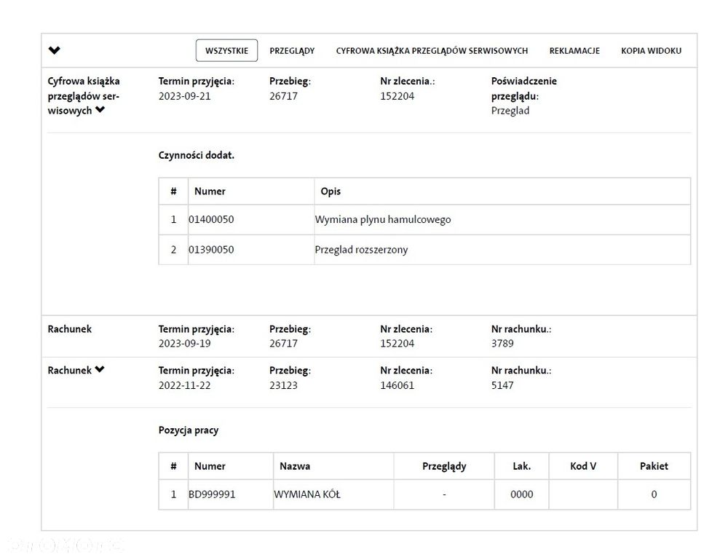Click the Opis column header
This screenshot has height=560, width=728.
(x=331, y=192)
